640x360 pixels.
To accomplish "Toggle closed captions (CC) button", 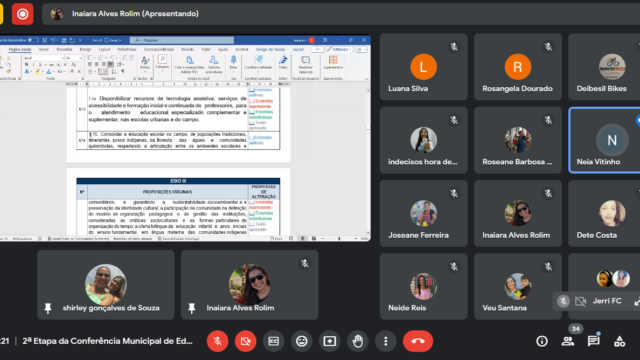I will coord(273,341).
